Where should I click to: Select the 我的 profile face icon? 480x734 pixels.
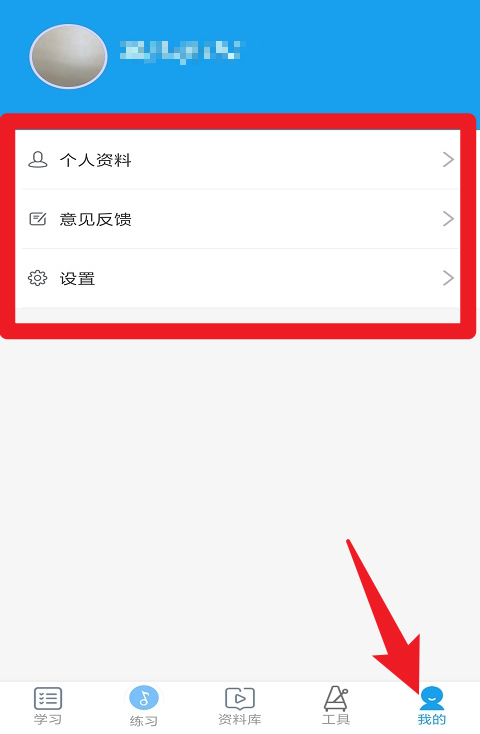point(432,698)
